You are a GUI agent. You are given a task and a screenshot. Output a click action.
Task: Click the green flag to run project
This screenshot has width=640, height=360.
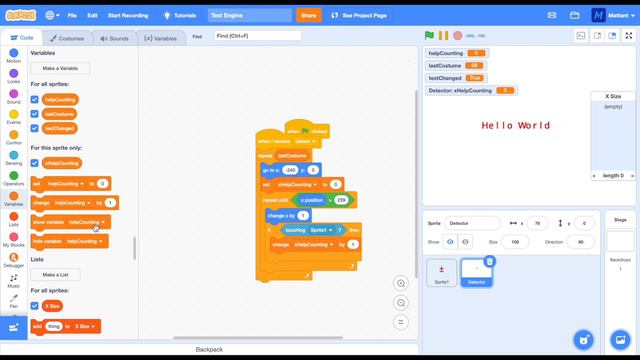click(x=429, y=36)
